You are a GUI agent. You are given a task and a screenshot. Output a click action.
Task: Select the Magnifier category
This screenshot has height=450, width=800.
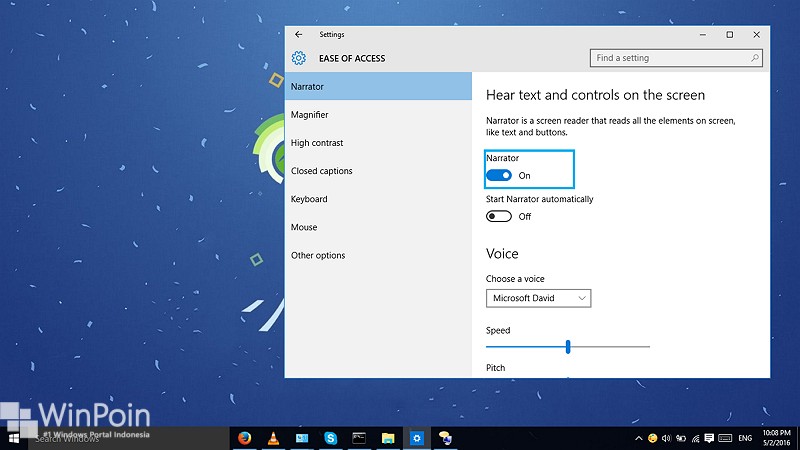coord(378,115)
